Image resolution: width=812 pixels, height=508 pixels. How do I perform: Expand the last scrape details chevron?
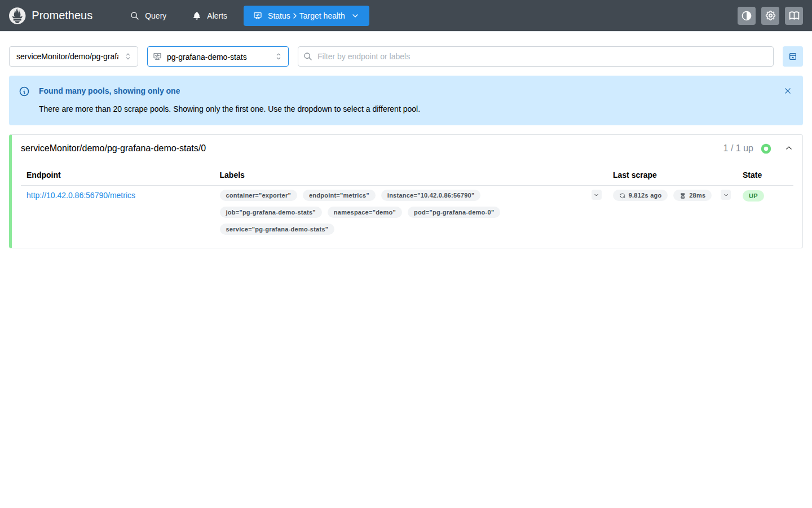(x=726, y=195)
